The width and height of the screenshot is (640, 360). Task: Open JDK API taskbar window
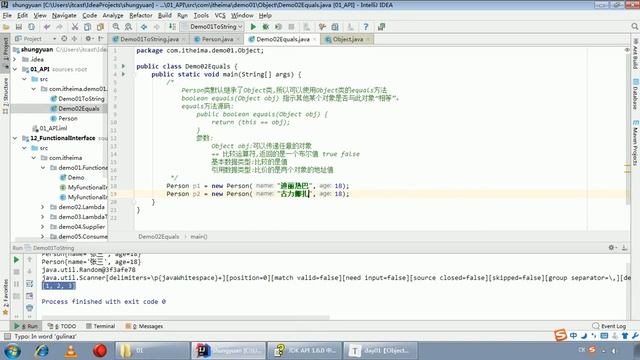pyautogui.click(x=304, y=351)
